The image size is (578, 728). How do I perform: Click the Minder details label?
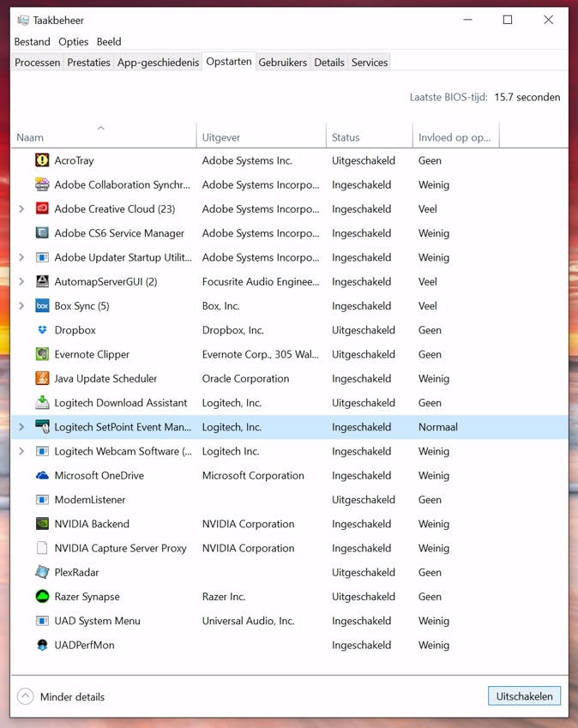72,697
